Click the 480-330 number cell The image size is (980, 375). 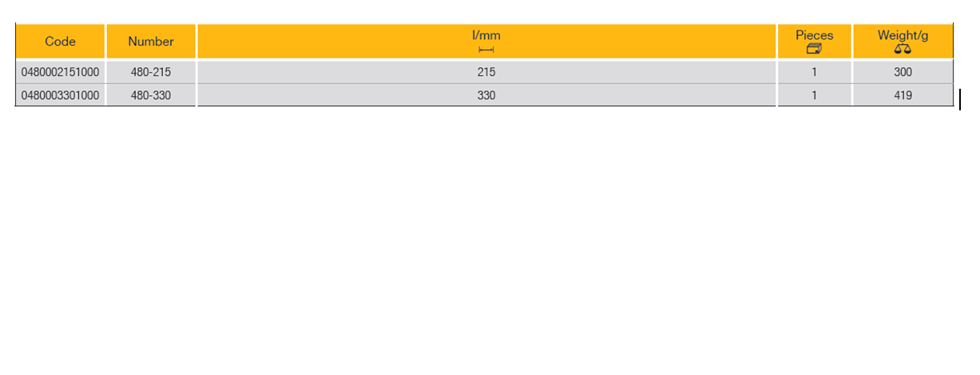pyautogui.click(x=151, y=95)
